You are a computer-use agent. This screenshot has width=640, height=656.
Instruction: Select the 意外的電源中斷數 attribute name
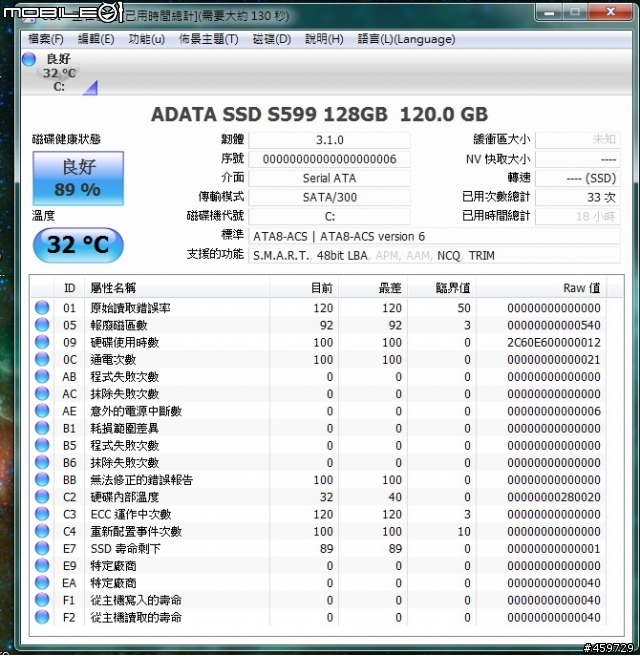136,411
